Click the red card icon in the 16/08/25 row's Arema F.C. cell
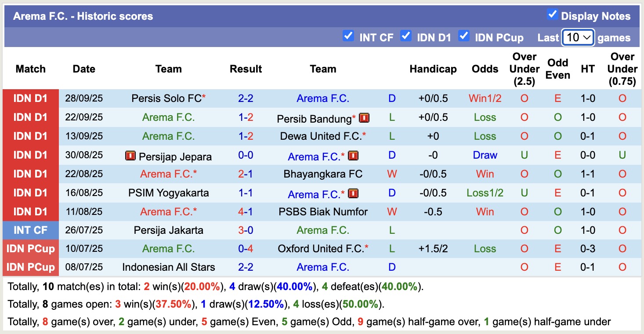Viewport: 644px width, 334px height. point(354,193)
